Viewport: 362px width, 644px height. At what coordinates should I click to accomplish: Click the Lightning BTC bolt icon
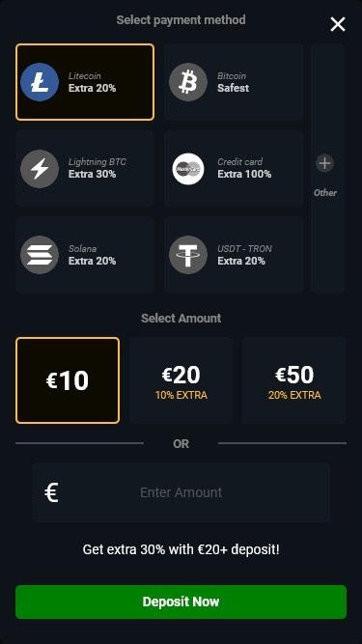(x=40, y=169)
